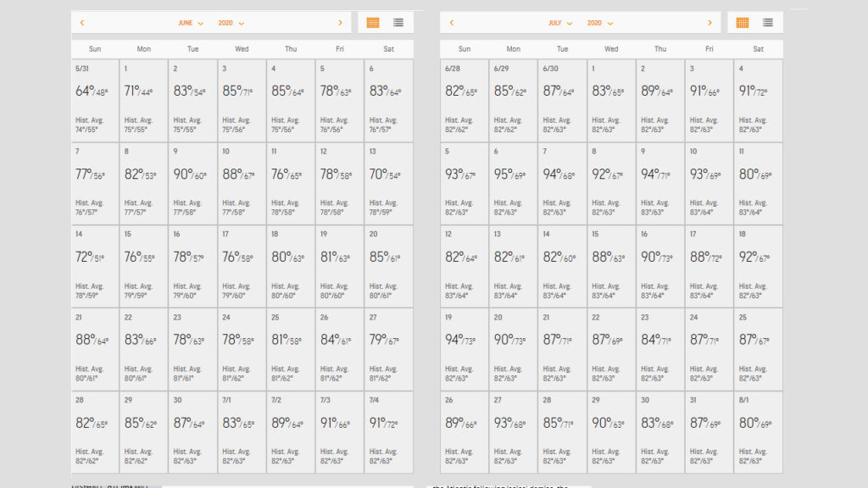Go to previous month in June calendar

(81, 23)
